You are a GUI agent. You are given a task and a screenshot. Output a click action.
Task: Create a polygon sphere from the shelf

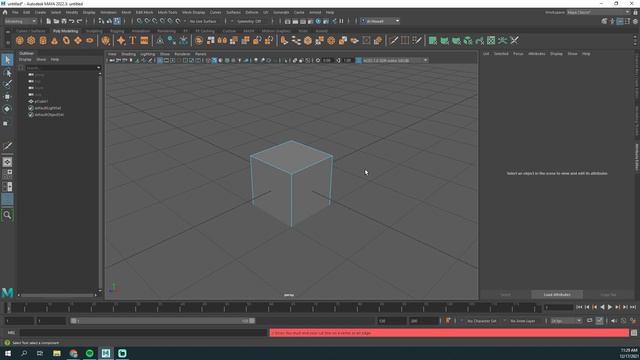[20, 40]
